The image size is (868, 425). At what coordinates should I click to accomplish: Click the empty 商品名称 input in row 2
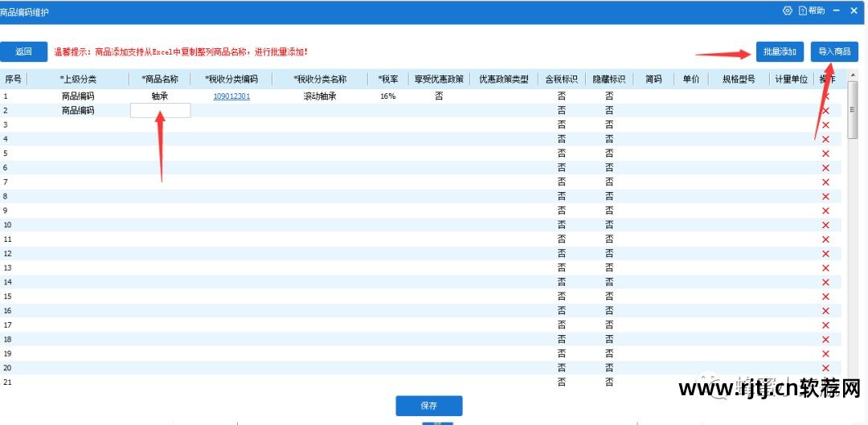[161, 111]
